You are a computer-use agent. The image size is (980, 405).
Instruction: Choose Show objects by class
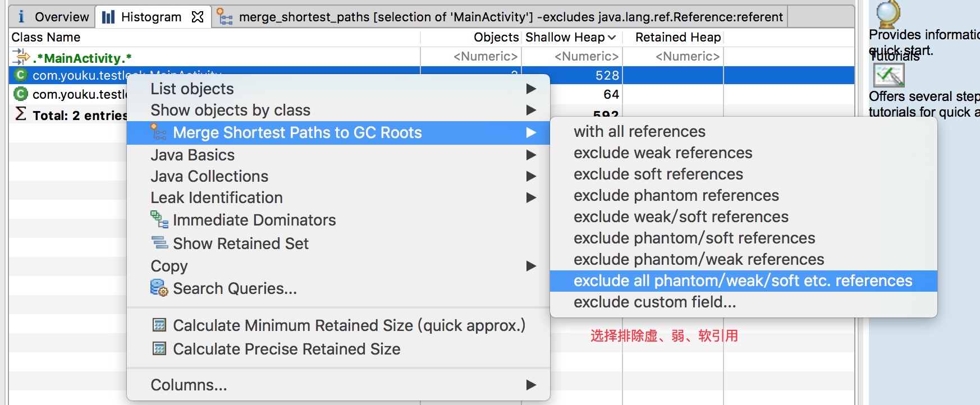click(x=338, y=110)
